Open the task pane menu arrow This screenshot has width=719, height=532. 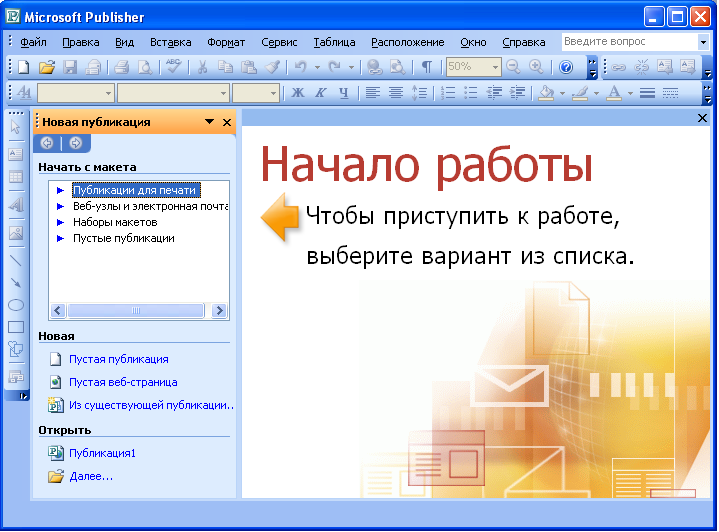pyautogui.click(x=210, y=122)
